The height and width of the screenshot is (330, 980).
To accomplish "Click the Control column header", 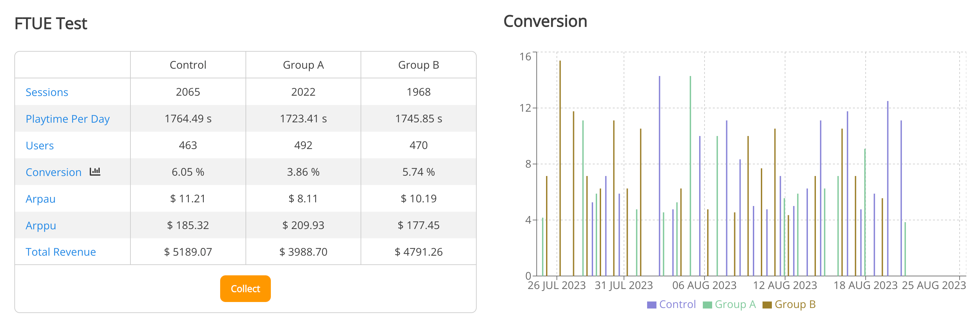I will pos(188,65).
